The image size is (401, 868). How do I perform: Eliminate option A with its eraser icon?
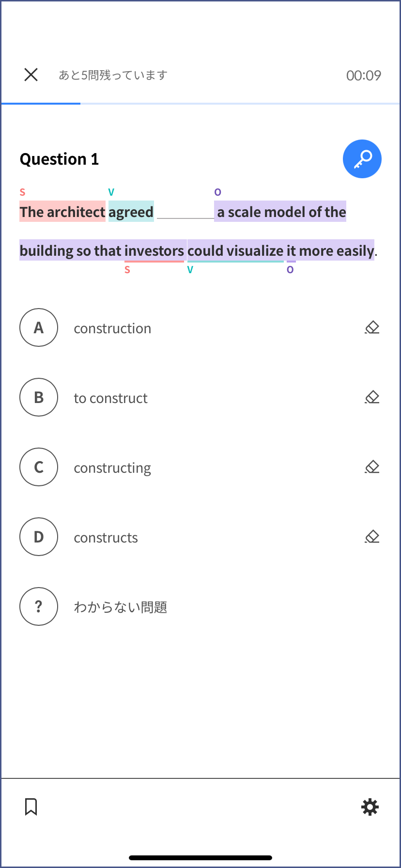click(x=372, y=328)
